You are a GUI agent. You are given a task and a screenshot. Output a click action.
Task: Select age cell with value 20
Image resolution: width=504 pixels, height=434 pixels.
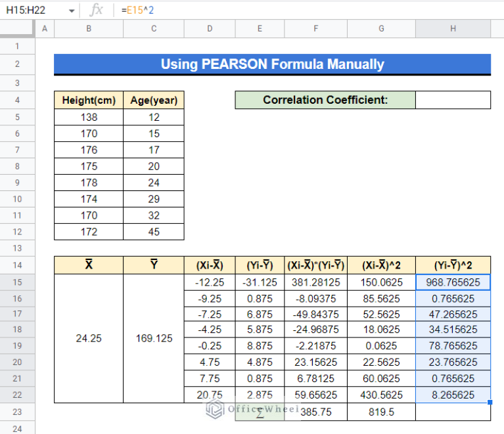(x=154, y=166)
